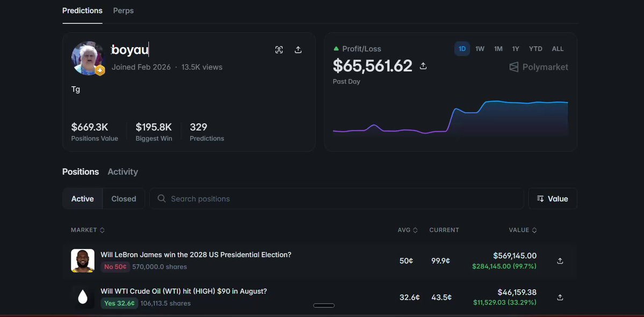
Task: Click the Search positions field
Action: (336, 198)
